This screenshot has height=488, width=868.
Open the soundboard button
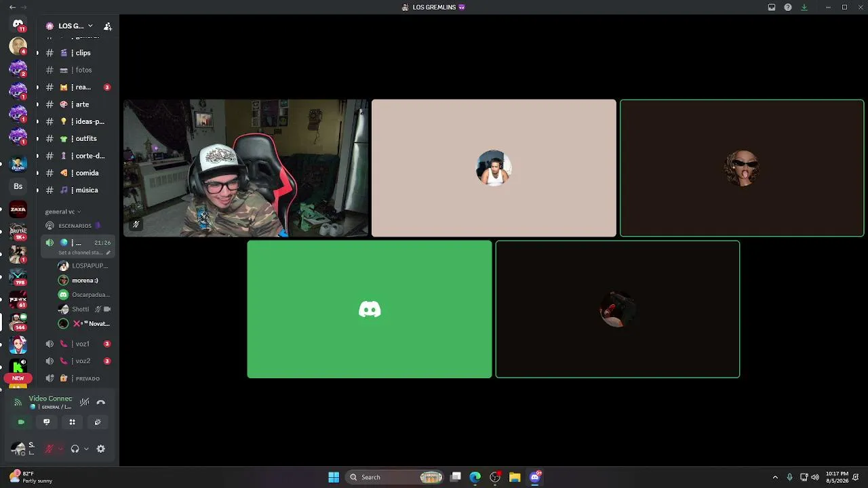[98, 422]
